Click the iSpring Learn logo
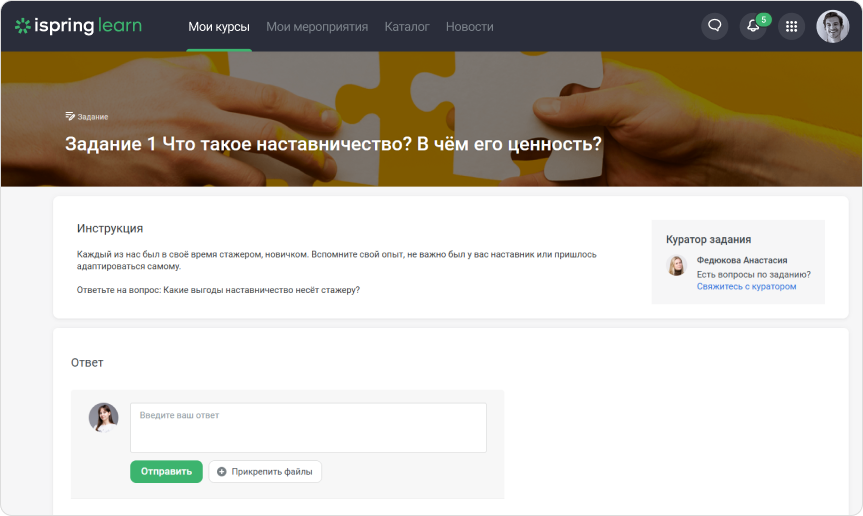 (x=78, y=26)
